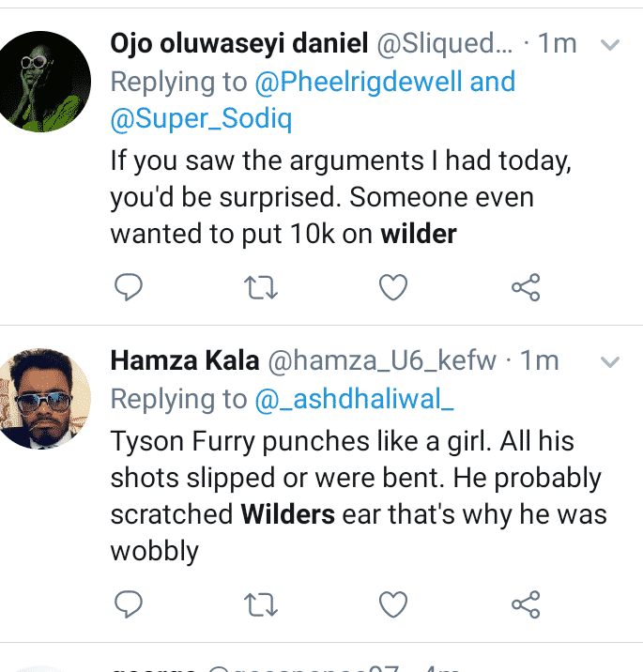The width and height of the screenshot is (643, 672).
Task: Reply to Ojo oluwaseyi daniel's tweet
Action: tap(128, 287)
